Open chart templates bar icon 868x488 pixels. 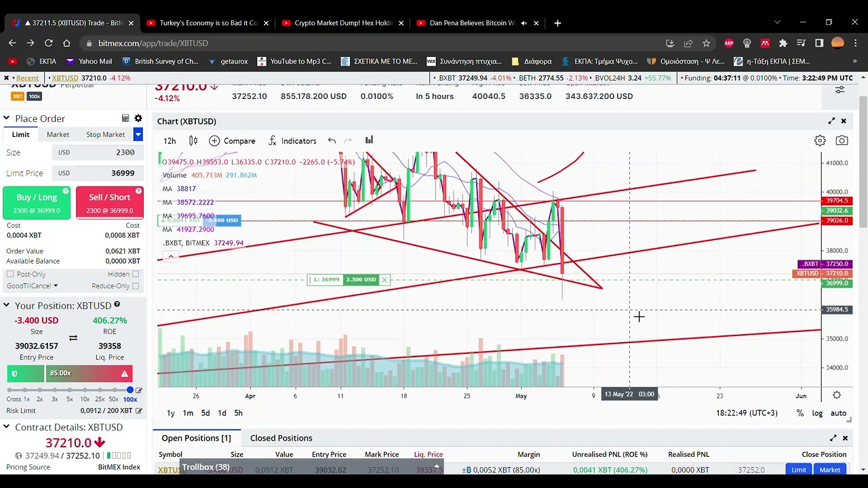click(369, 140)
